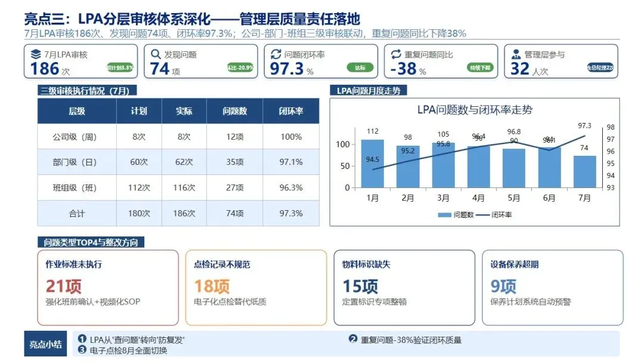644x363 pixels.
Task: Click the 186 value in the KPI card
Action: (45, 69)
